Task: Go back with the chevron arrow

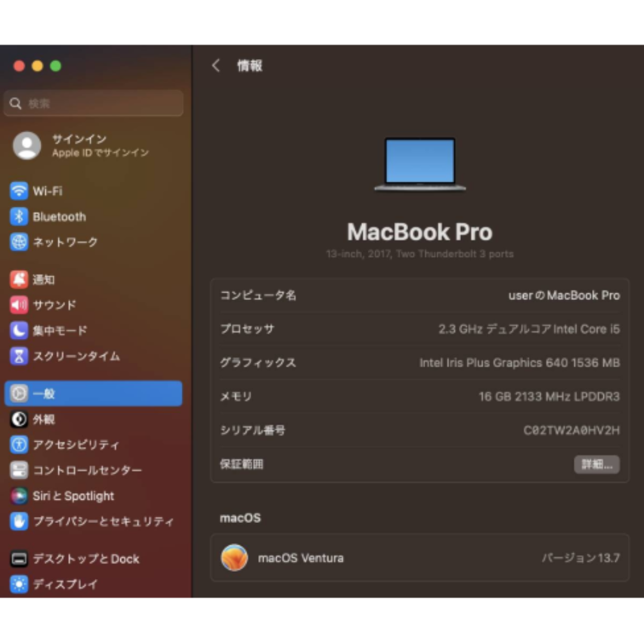Action: coord(216,66)
